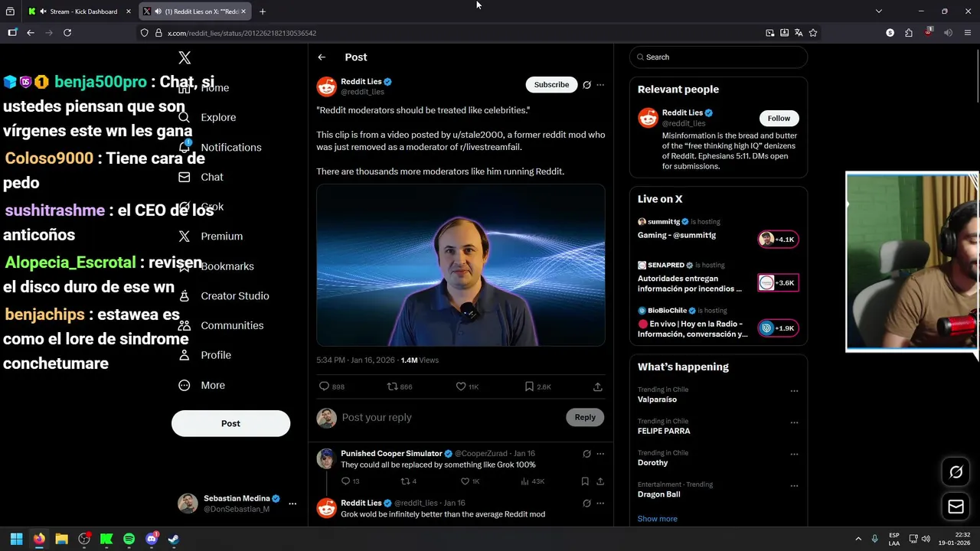Open Chat in the X sidebar
The image size is (980, 551).
click(201, 177)
